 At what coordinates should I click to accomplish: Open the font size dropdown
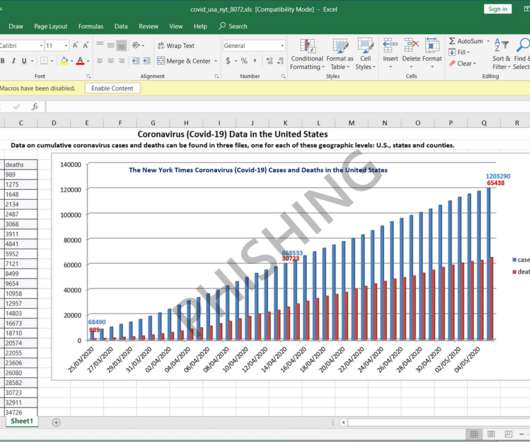pos(66,45)
